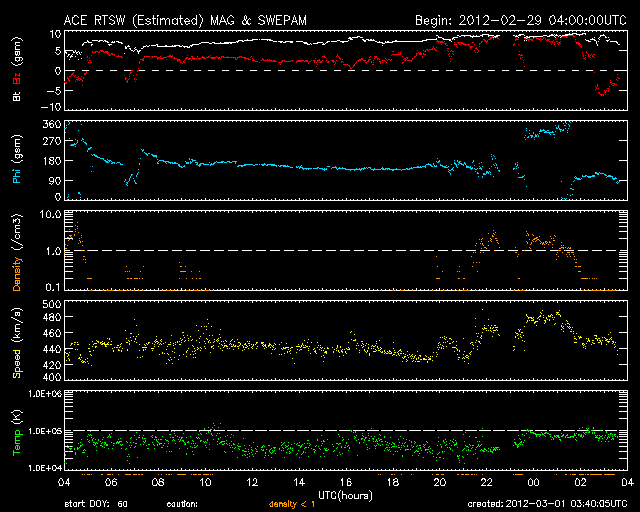Click the 'Begin: 2012-02-29 04:00:00UTC' timestamp

(521, 20)
